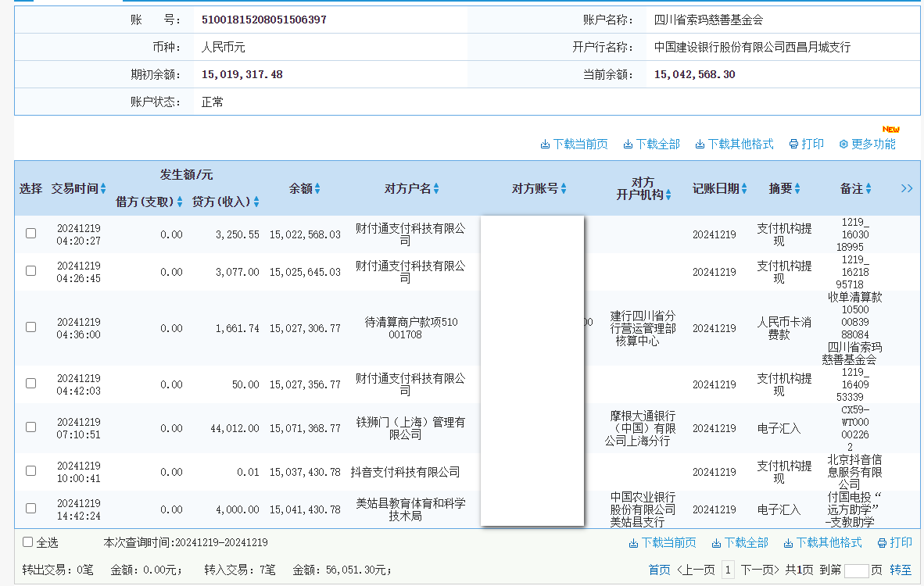Sort by 借方(支取) column arrows
Image resolution: width=924 pixels, height=586 pixels.
click(x=180, y=202)
